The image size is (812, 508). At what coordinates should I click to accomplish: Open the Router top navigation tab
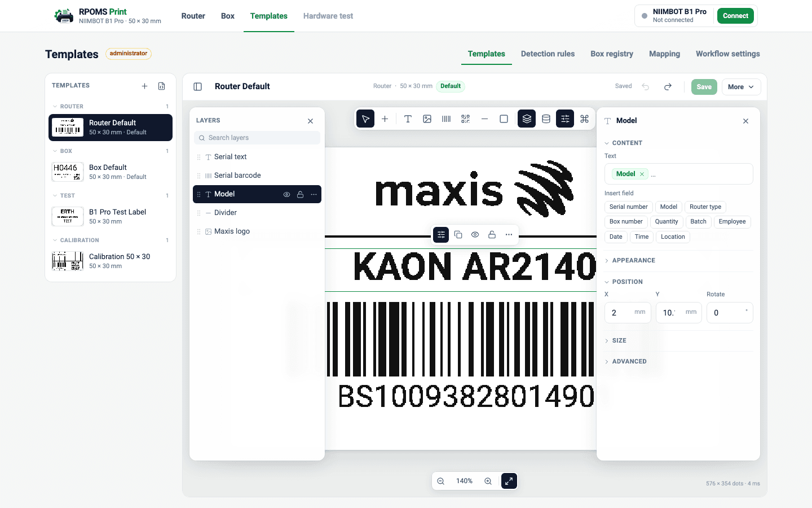click(193, 16)
